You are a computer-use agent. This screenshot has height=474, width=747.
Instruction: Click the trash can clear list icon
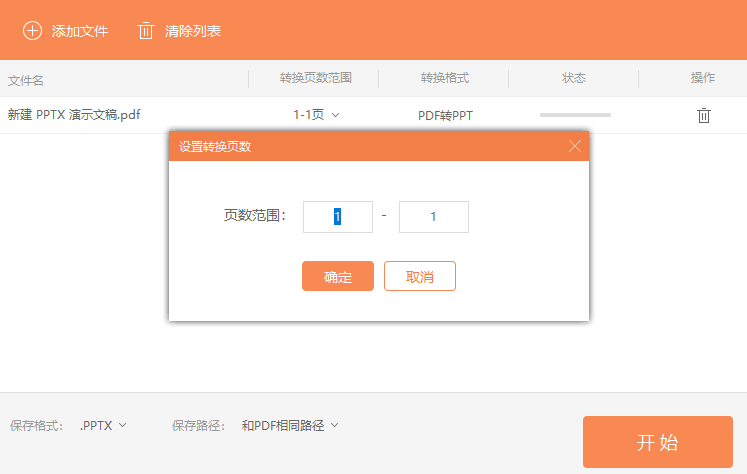tap(145, 31)
